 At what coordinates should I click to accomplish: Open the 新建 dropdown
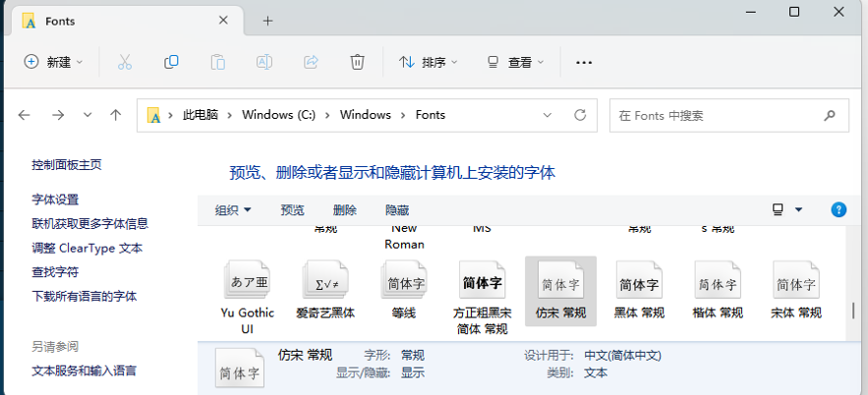(x=54, y=62)
